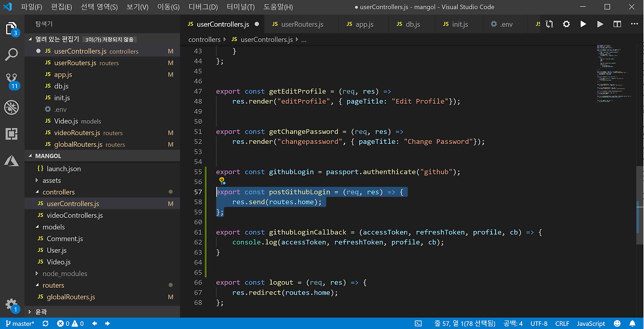Collapse the controllers folder

[x=58, y=192]
